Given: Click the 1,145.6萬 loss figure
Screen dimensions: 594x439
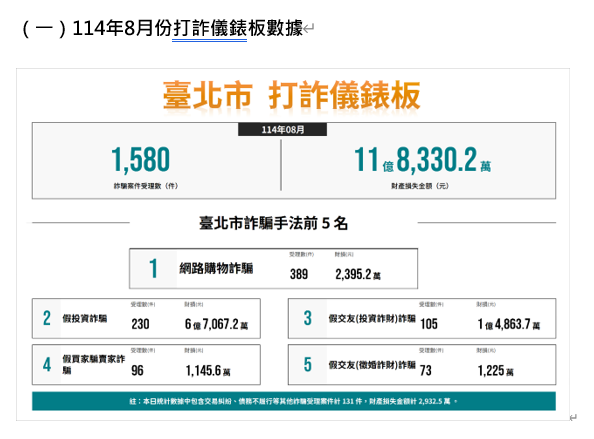Looking at the screenshot, I should (x=208, y=370).
